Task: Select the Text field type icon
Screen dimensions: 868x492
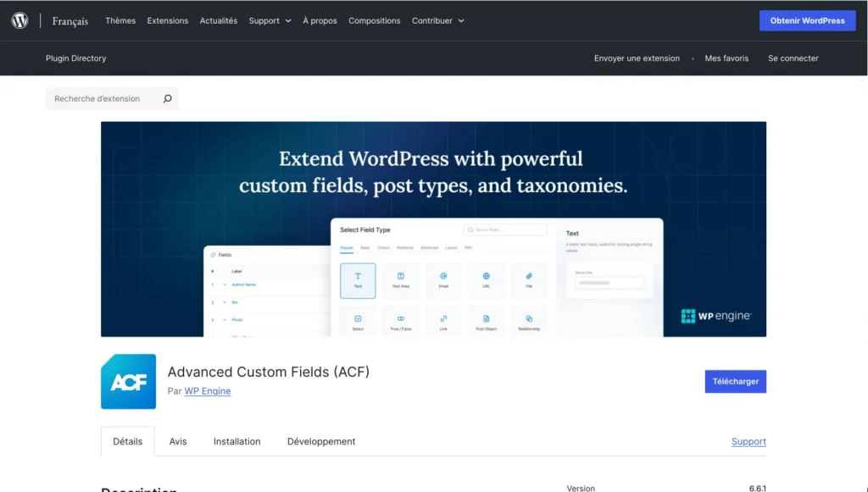Action: (x=357, y=279)
